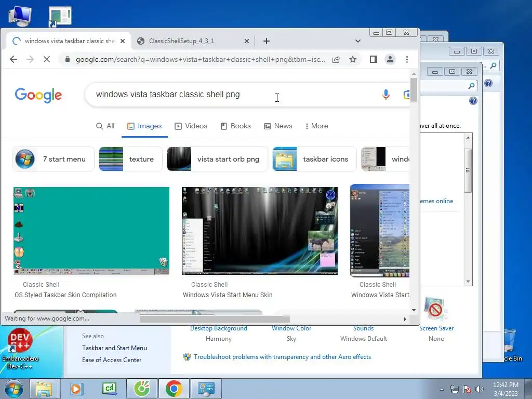Screen dimensions: 532x399
Task: Filter by 'texture' chip
Action: tap(130, 159)
